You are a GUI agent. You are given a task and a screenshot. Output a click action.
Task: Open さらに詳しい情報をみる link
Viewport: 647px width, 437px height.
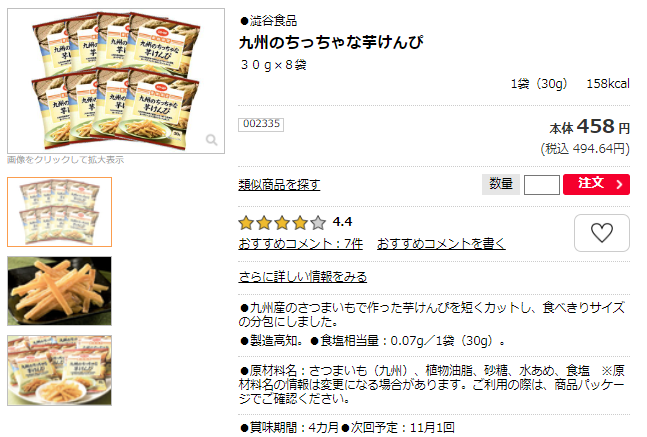[x=302, y=276]
